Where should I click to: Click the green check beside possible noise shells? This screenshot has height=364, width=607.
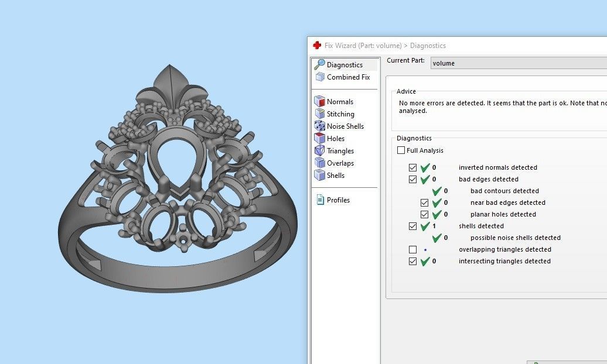point(437,238)
